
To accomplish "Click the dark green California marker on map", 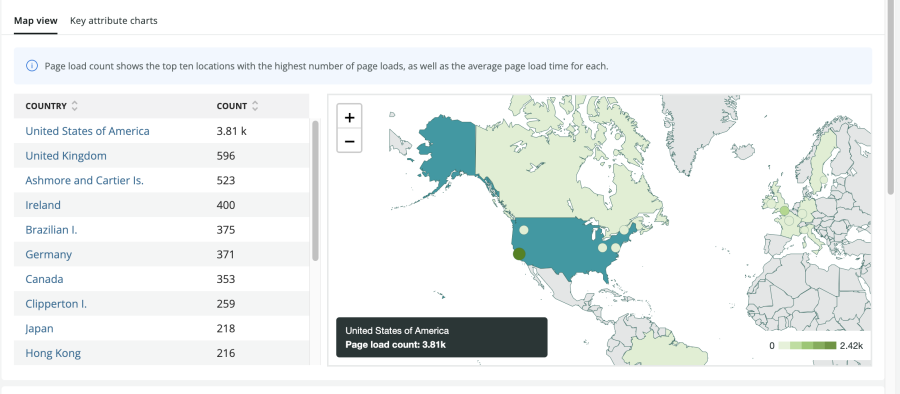I will (519, 254).
